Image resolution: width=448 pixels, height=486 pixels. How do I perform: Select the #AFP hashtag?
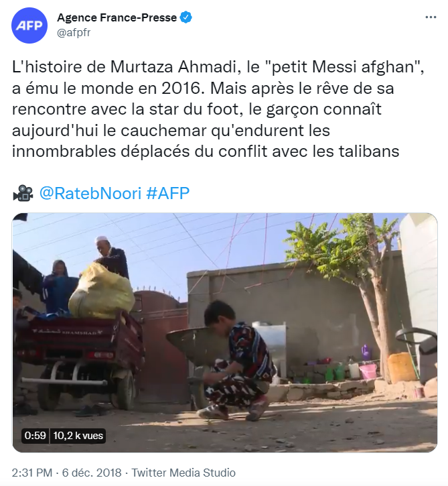(167, 194)
